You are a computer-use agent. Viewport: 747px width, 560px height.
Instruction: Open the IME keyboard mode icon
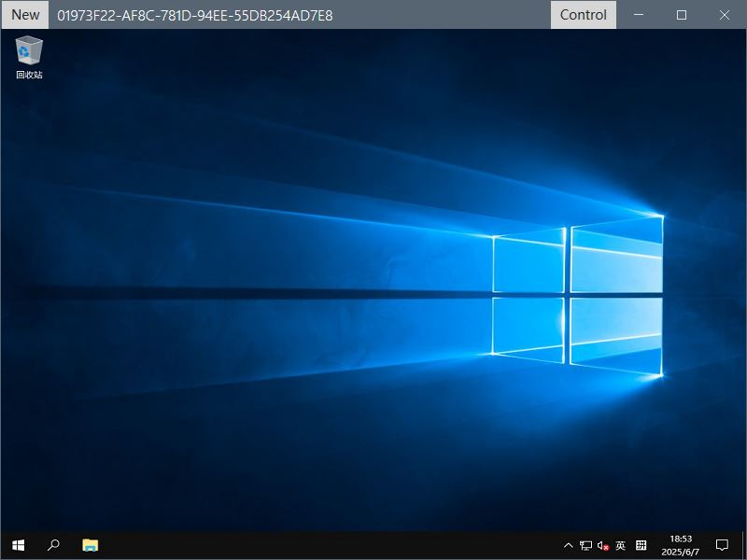(641, 545)
